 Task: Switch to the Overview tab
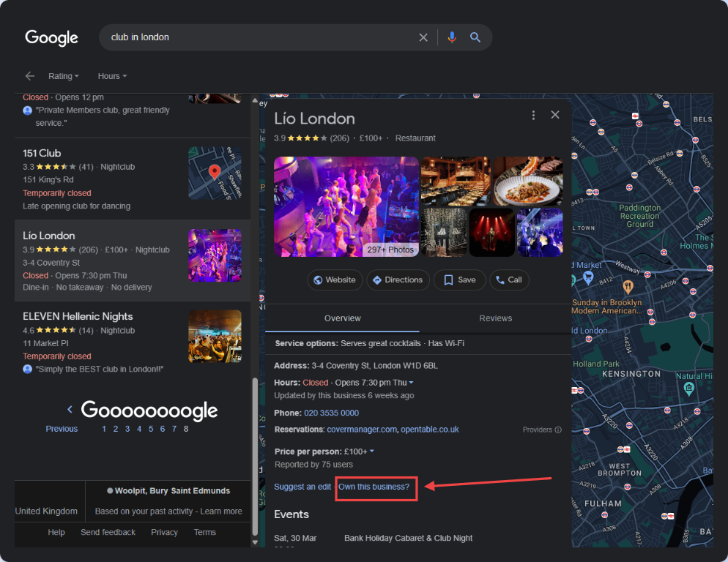(342, 318)
